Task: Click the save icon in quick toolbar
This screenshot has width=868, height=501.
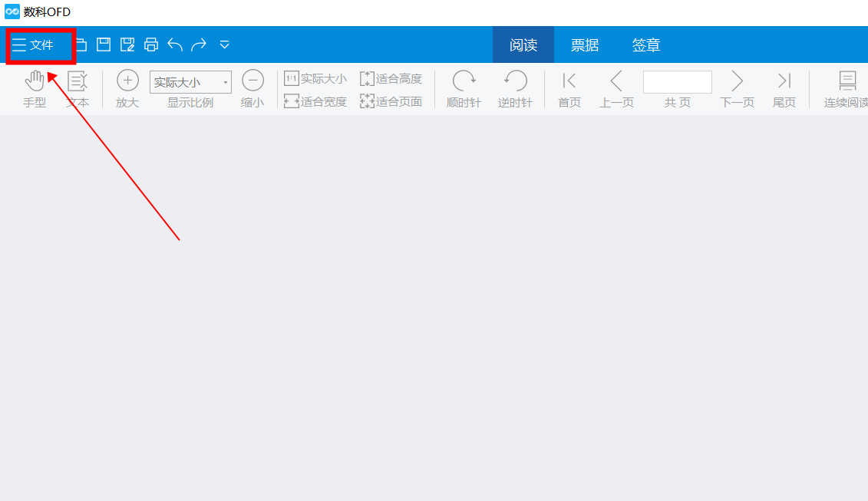Action: point(104,44)
